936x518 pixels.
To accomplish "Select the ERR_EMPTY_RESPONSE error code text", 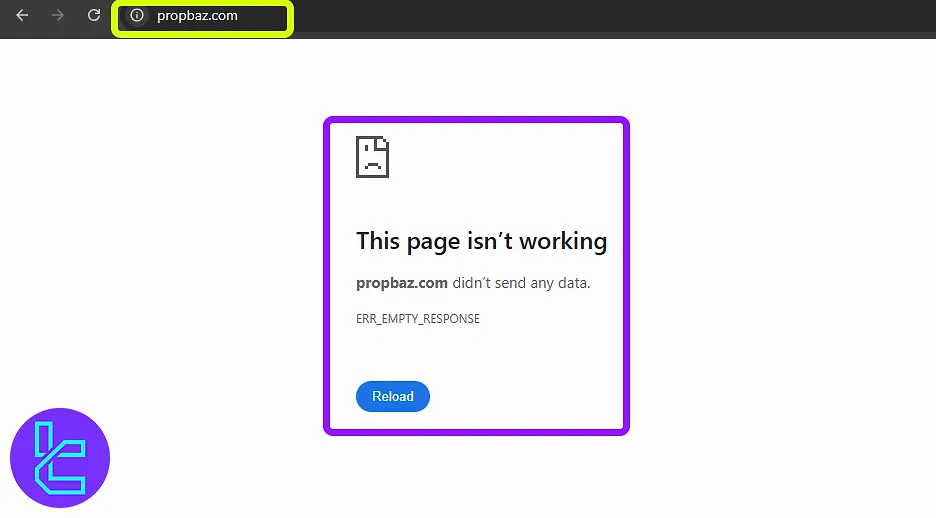I will (417, 319).
